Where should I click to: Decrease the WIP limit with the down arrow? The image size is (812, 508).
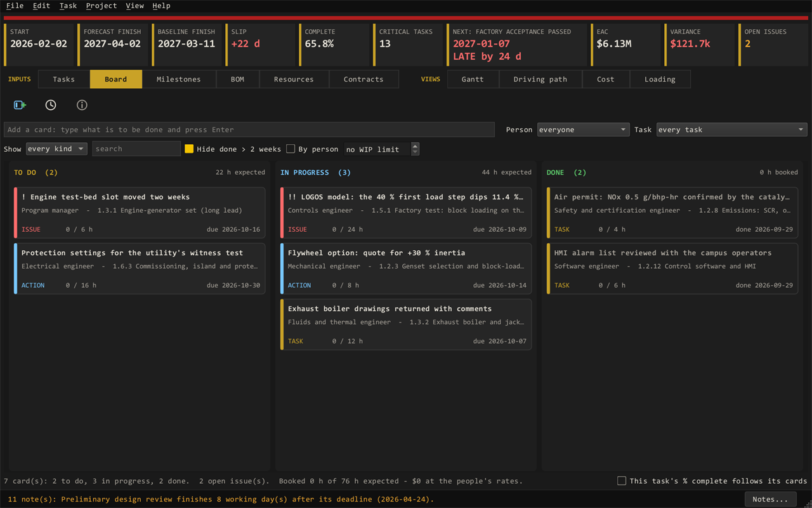pyautogui.click(x=416, y=152)
